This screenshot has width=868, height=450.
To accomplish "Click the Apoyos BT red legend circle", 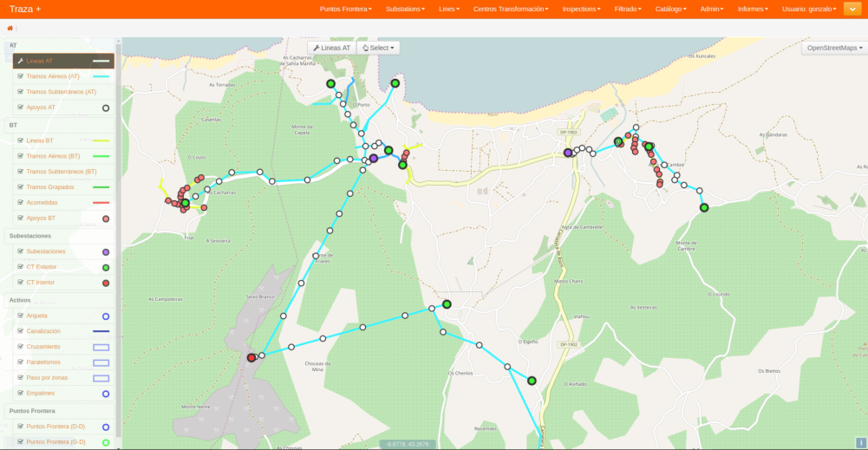I will (106, 218).
